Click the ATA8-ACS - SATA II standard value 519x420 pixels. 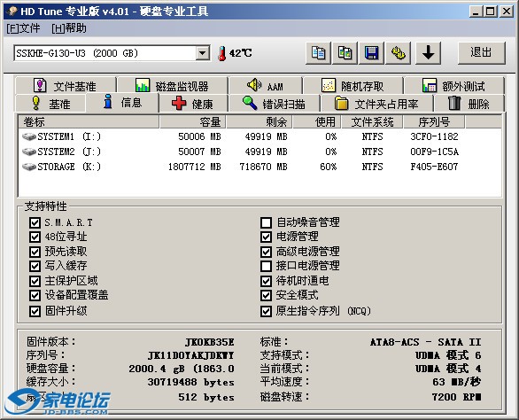426,342
